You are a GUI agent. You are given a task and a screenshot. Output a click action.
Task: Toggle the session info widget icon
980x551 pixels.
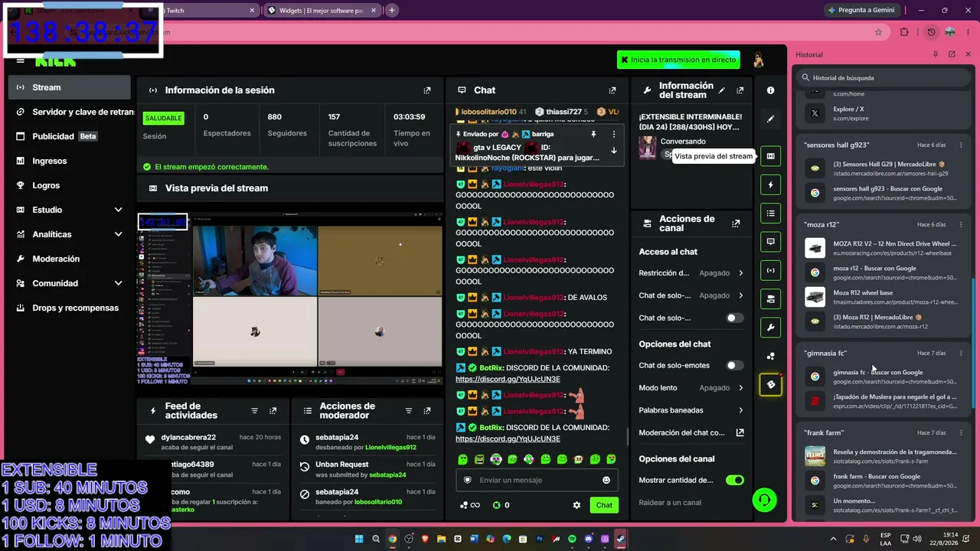(770, 270)
